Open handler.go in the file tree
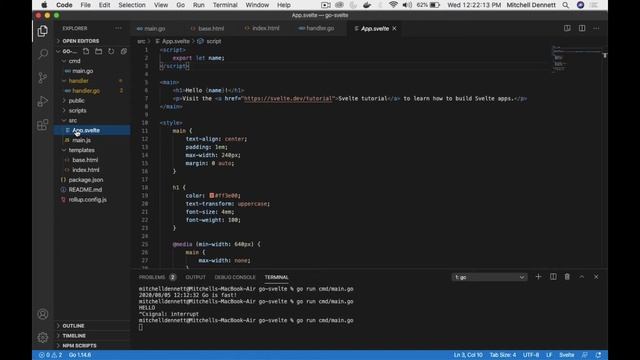 click(x=86, y=91)
